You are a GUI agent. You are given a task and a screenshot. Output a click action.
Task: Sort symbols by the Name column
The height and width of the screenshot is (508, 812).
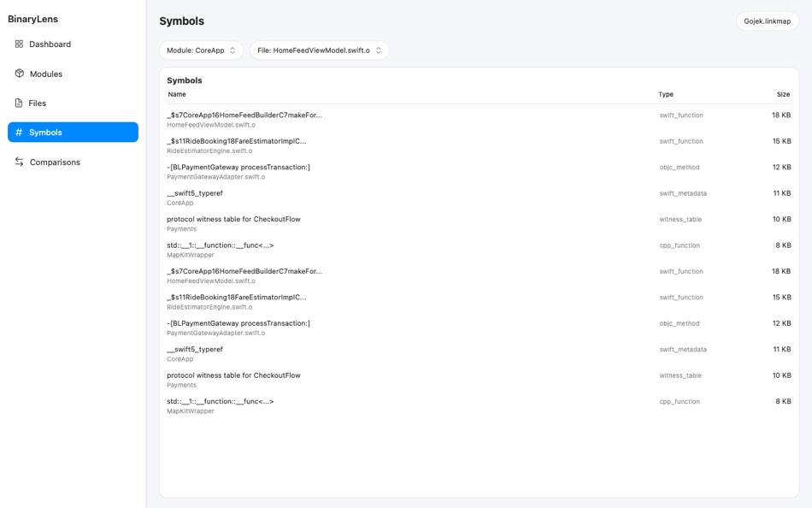[x=177, y=94]
